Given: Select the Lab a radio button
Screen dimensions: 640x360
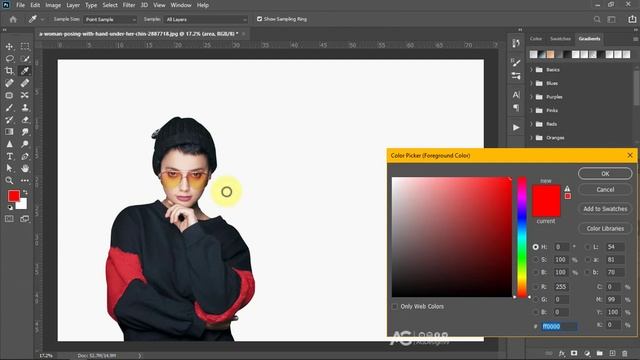Looking at the screenshot, I should 588,260.
